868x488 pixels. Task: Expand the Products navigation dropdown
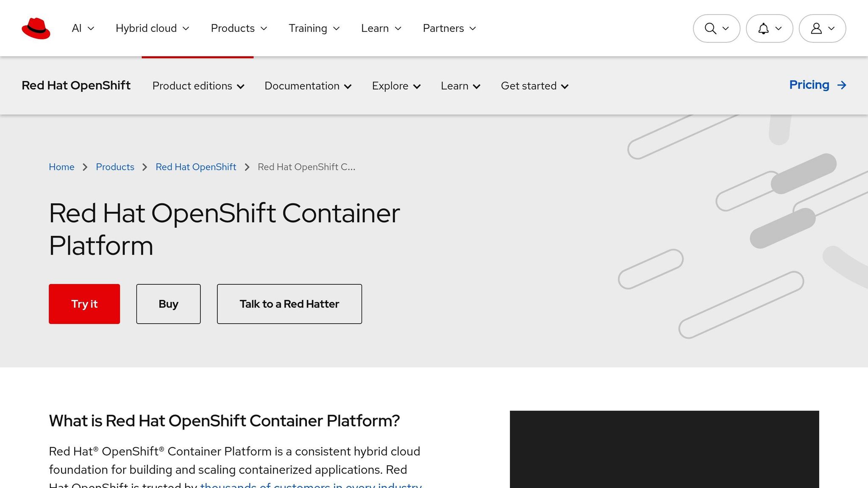click(x=239, y=28)
